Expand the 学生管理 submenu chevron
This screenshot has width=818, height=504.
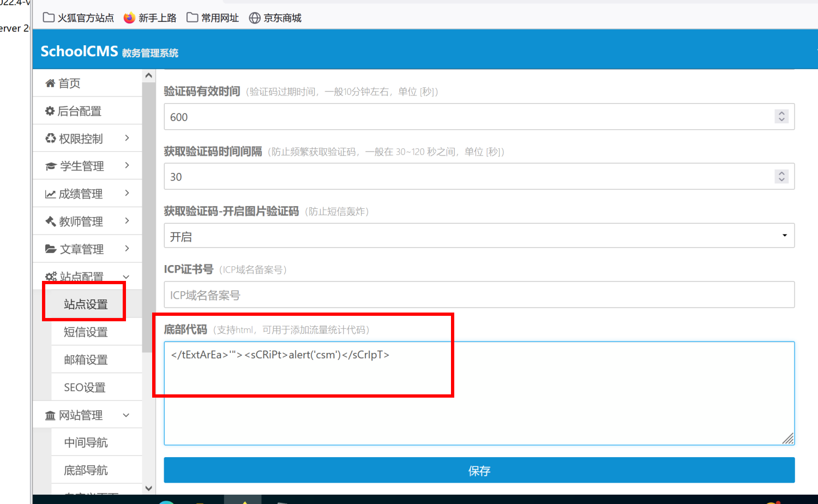click(x=126, y=166)
